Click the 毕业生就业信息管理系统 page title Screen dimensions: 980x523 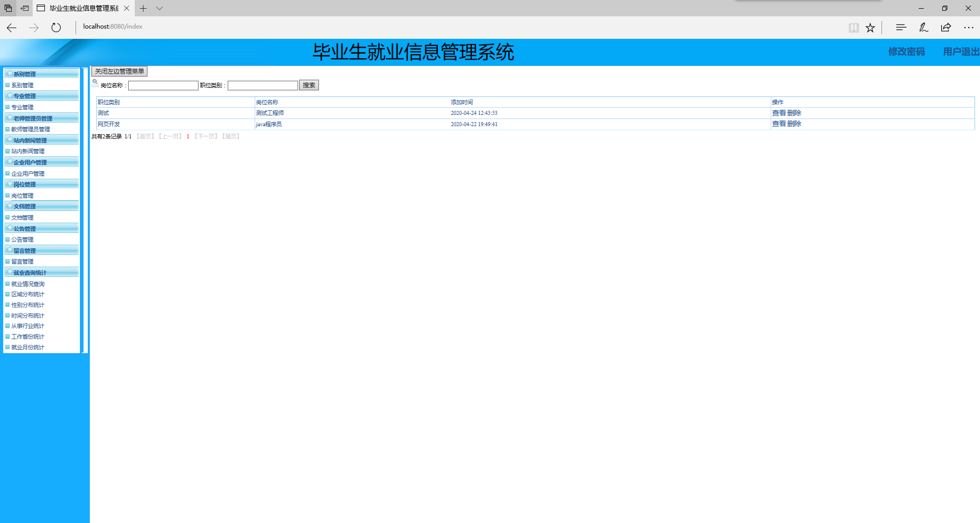[413, 52]
